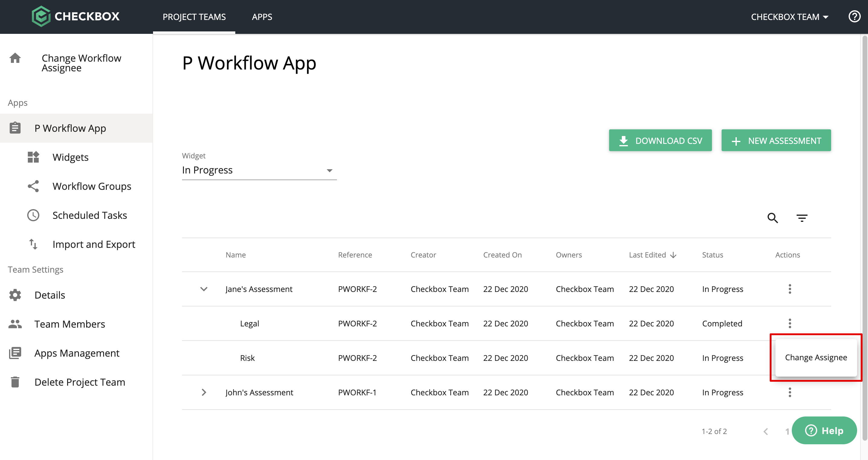The width and height of the screenshot is (868, 460).
Task: Click the P Workflow App clipboard icon
Action: [15, 128]
